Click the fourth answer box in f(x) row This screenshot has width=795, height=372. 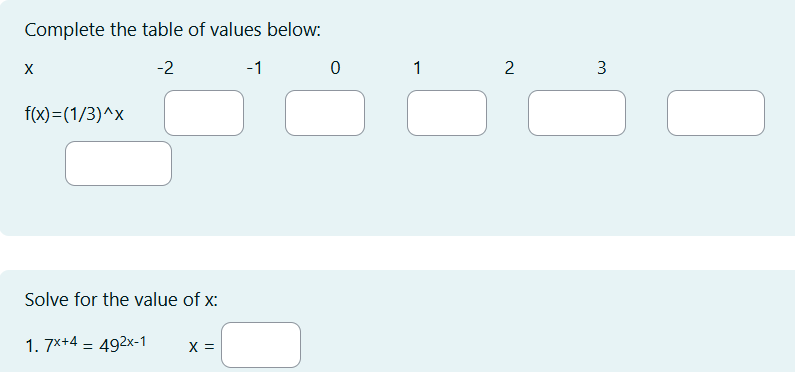577,113
